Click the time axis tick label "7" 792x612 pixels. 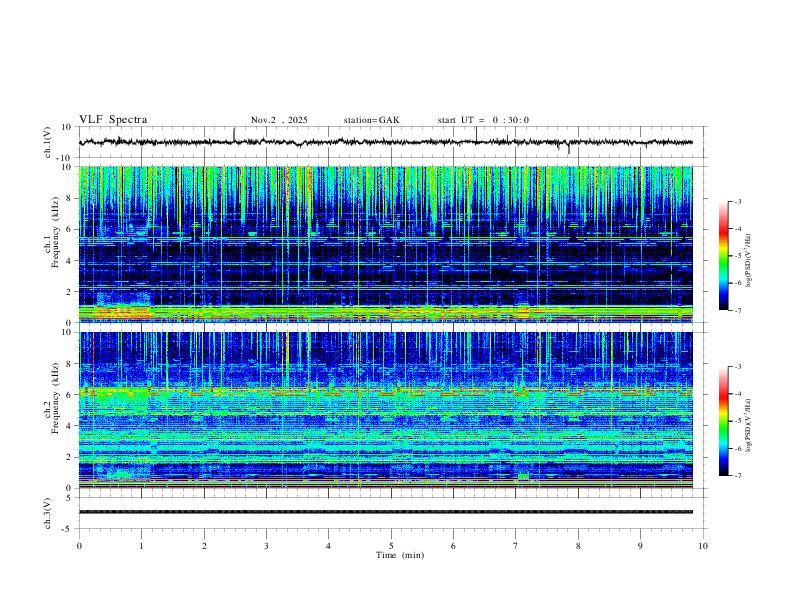[x=516, y=546]
